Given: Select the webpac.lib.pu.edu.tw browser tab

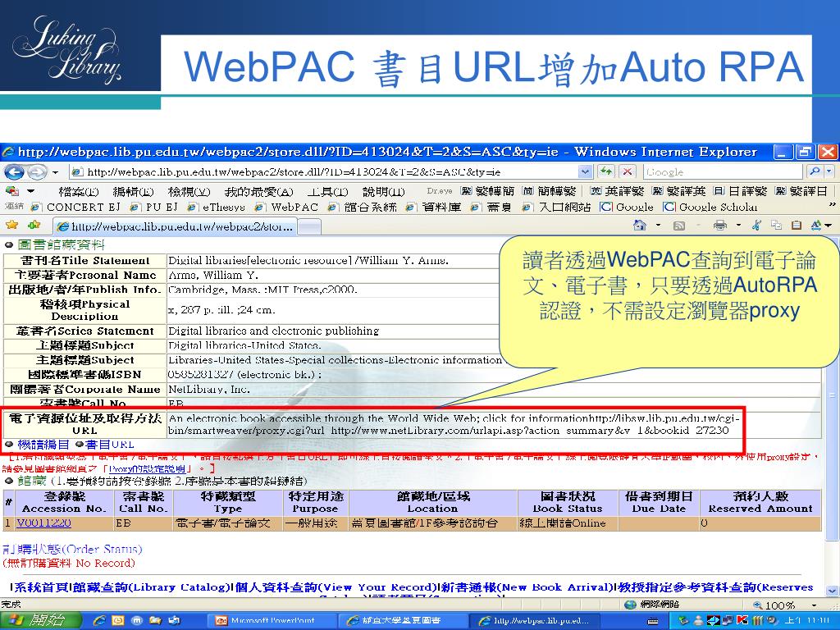Looking at the screenshot, I should click(175, 226).
